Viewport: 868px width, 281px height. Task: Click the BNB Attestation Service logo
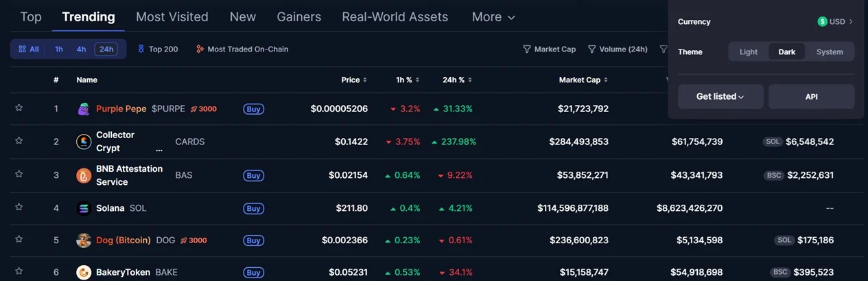(x=84, y=175)
